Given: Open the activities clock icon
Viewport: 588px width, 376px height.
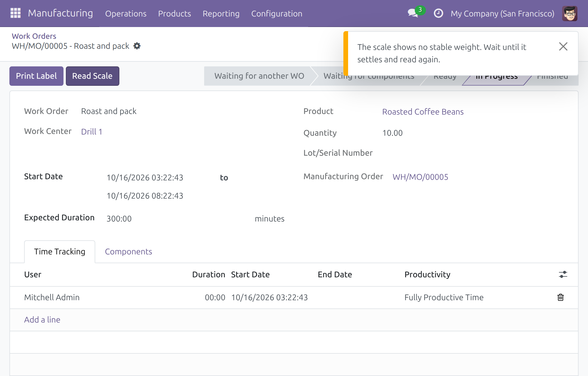Looking at the screenshot, I should [438, 13].
